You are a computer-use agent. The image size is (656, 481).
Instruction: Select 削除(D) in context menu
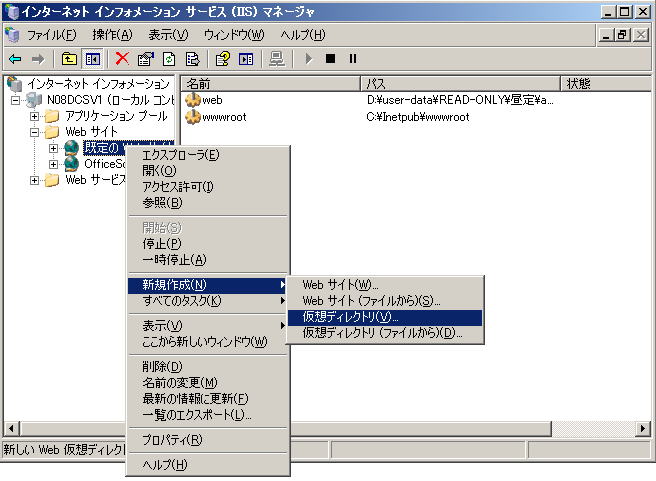pos(208,367)
